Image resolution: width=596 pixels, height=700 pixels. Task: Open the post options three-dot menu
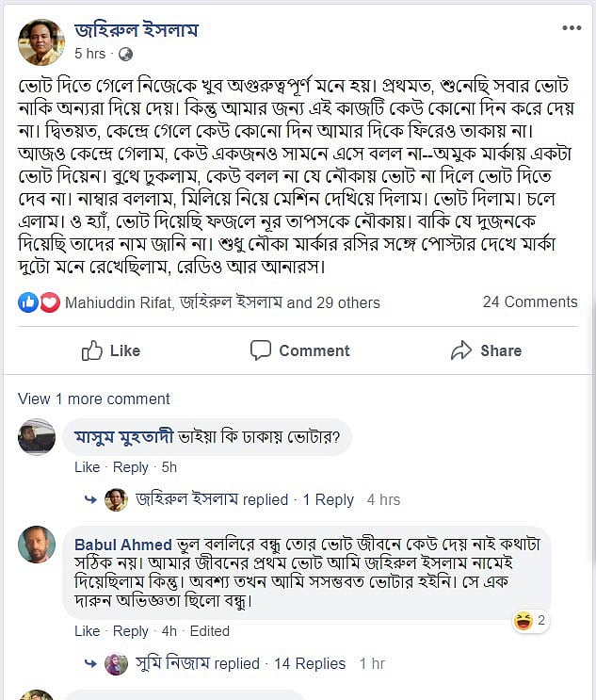(572, 28)
